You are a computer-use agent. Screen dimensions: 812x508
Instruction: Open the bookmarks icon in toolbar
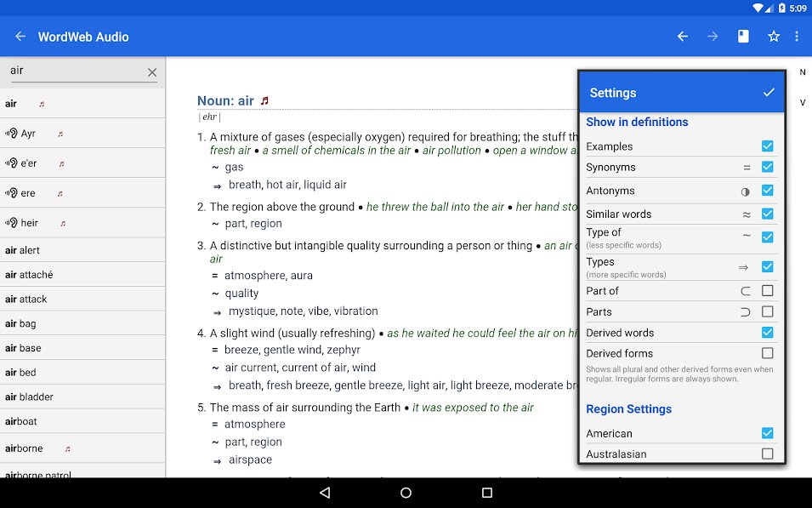click(743, 37)
